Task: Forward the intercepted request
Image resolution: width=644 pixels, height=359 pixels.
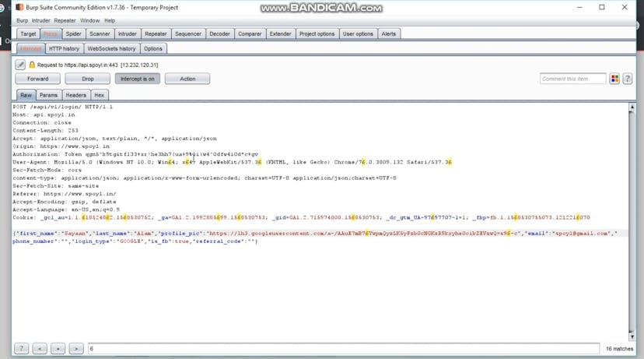Action: coord(38,79)
